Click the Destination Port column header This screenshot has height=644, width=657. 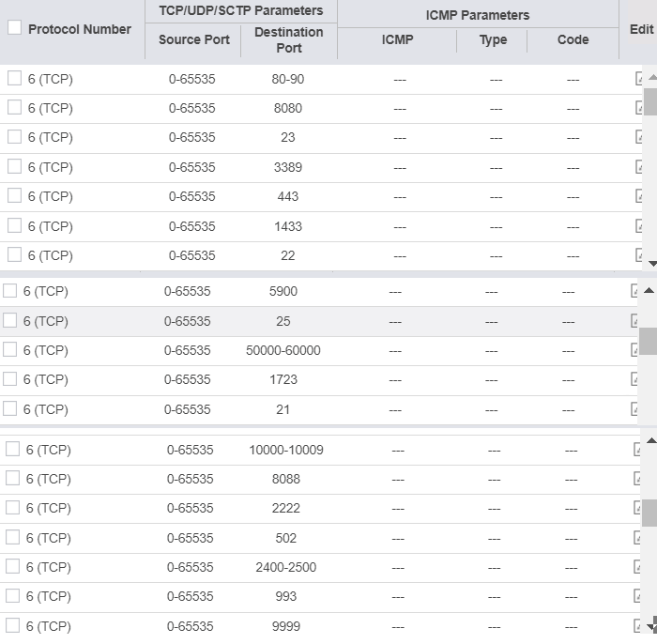coord(288,39)
